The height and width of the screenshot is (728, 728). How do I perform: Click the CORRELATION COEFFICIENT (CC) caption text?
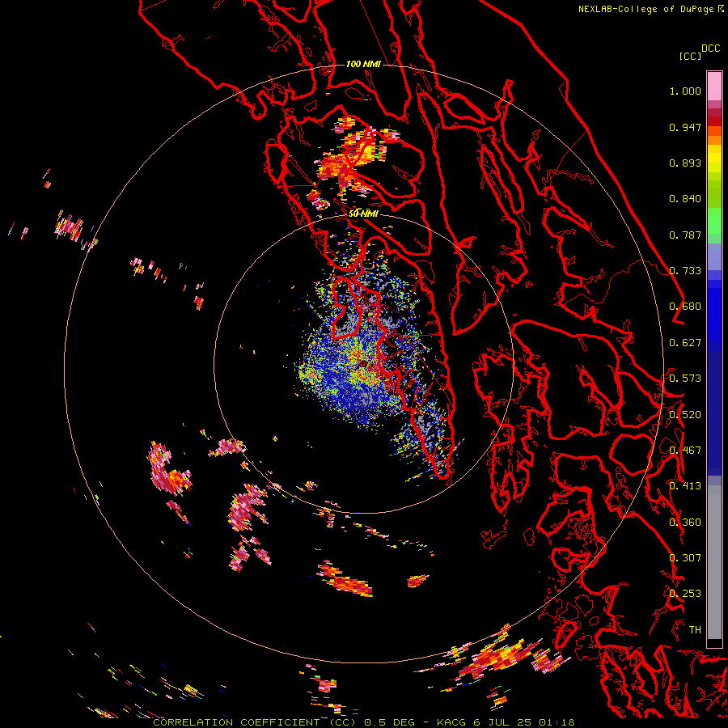[255, 722]
